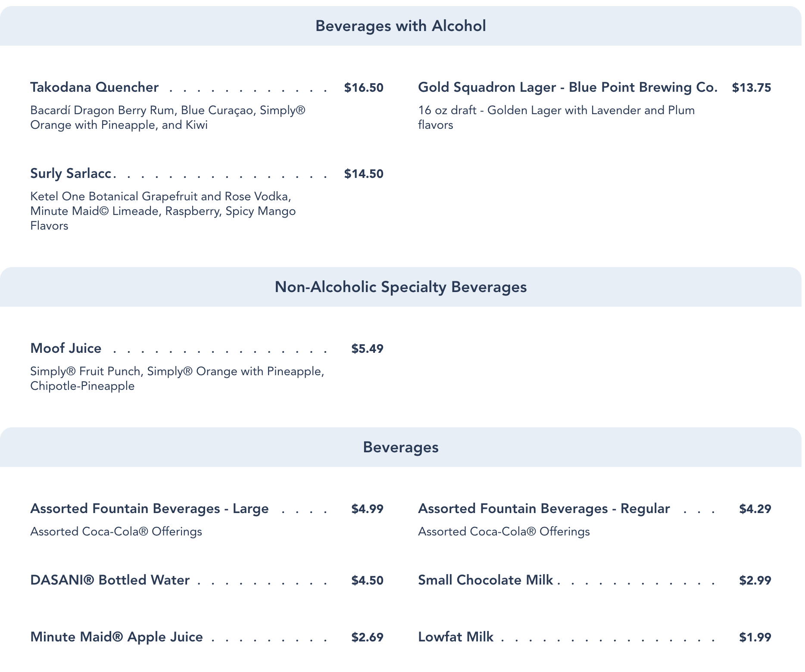Click the $13.75 lager price
The height and width of the screenshot is (672, 805).
coord(751,88)
